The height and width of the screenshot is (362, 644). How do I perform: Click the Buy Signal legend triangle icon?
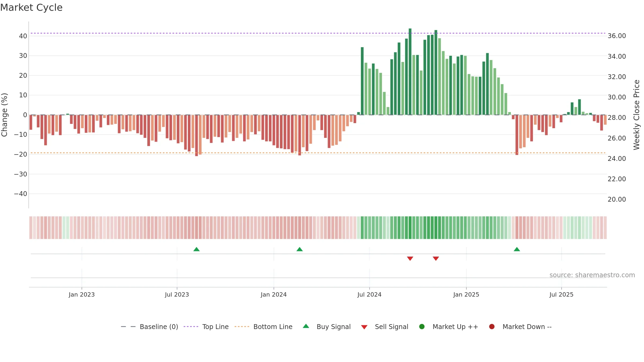(306, 326)
